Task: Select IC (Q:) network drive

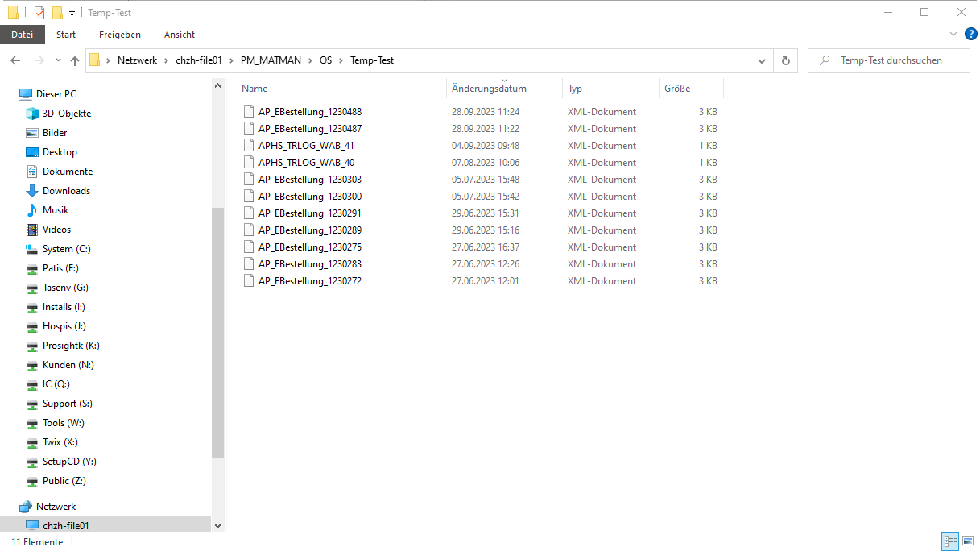Action: click(56, 384)
